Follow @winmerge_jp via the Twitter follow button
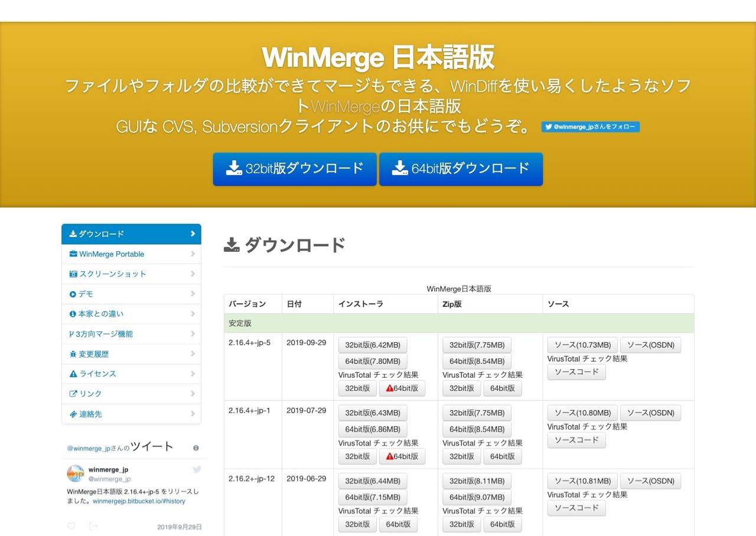The width and height of the screenshot is (756, 536). [x=590, y=126]
